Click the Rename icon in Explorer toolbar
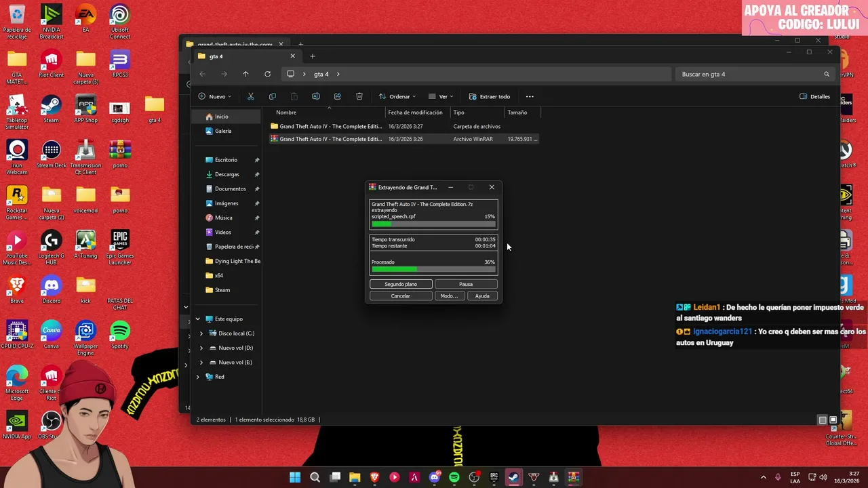 [316, 96]
